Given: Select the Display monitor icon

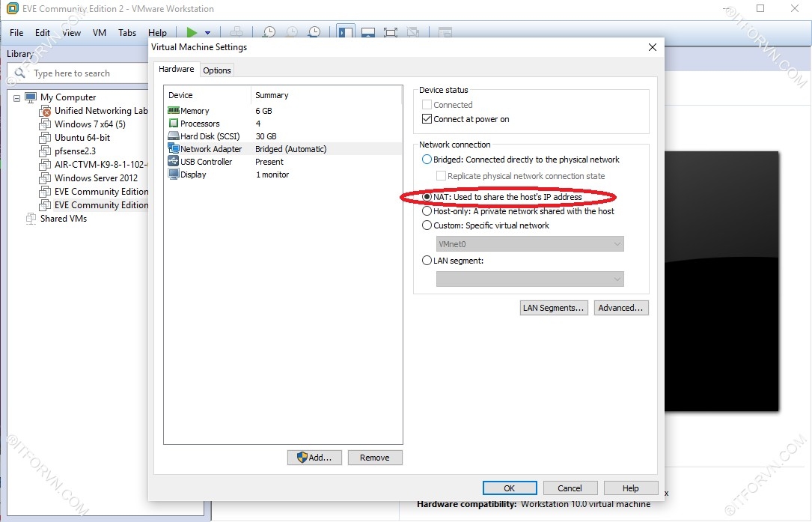Looking at the screenshot, I should click(x=174, y=174).
